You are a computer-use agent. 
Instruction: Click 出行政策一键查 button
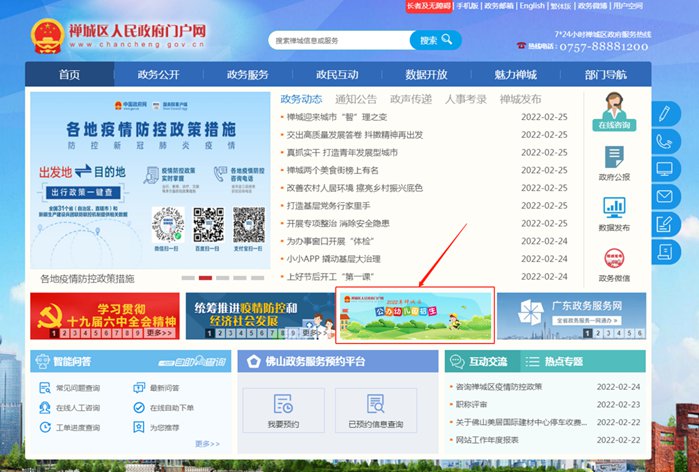82,193
